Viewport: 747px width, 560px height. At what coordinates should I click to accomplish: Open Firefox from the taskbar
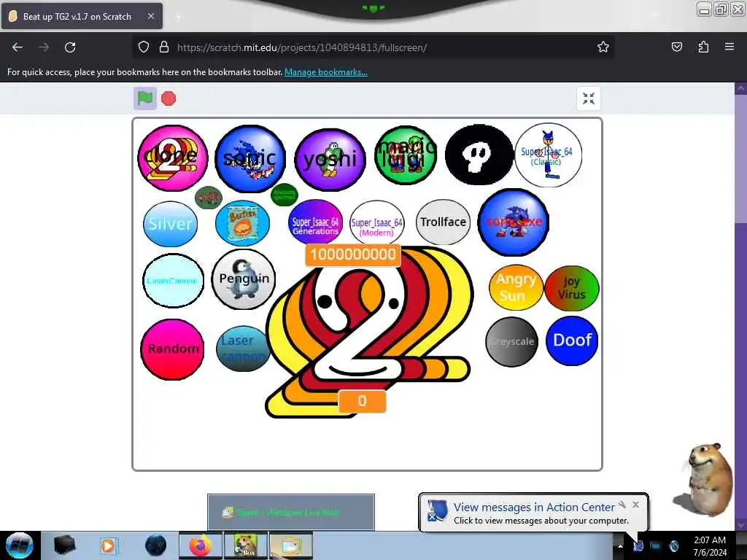[200, 545]
